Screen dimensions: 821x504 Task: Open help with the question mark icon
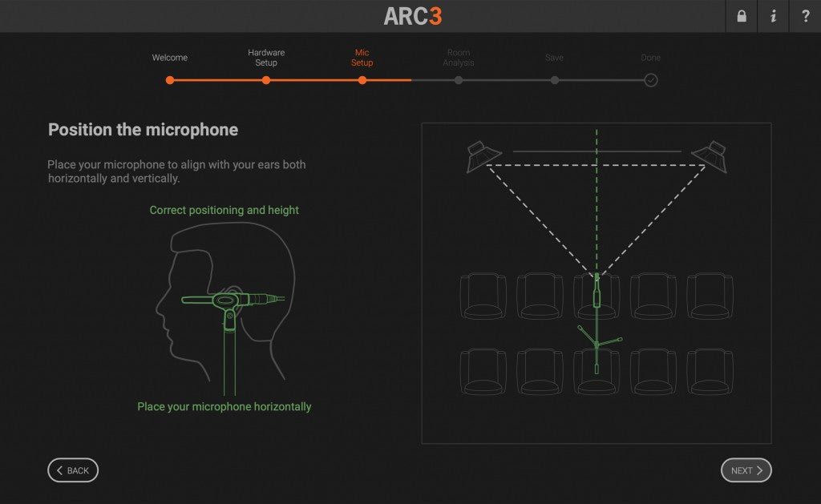click(x=805, y=16)
